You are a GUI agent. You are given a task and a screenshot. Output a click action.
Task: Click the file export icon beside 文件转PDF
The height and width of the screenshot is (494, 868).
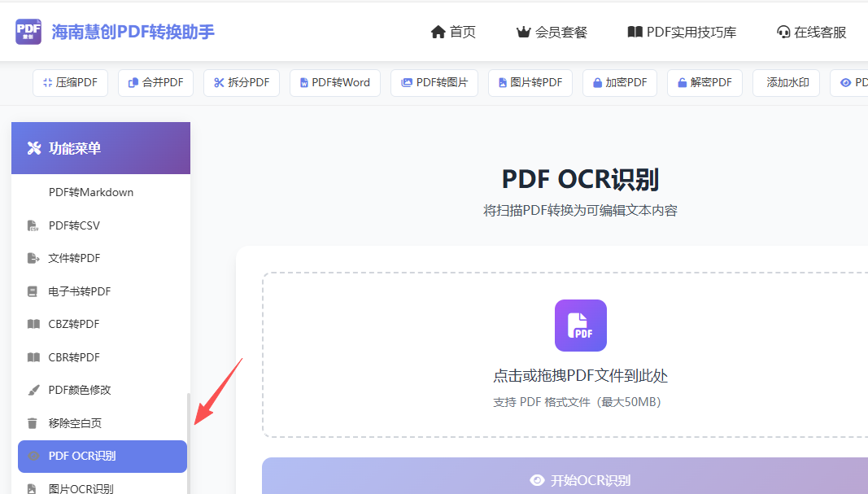click(33, 258)
